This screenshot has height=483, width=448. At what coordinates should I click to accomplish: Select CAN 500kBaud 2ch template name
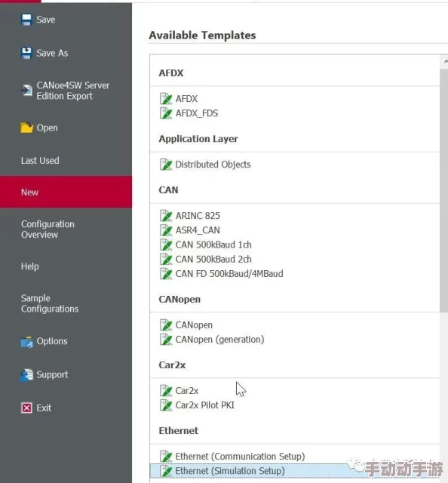coord(213,259)
